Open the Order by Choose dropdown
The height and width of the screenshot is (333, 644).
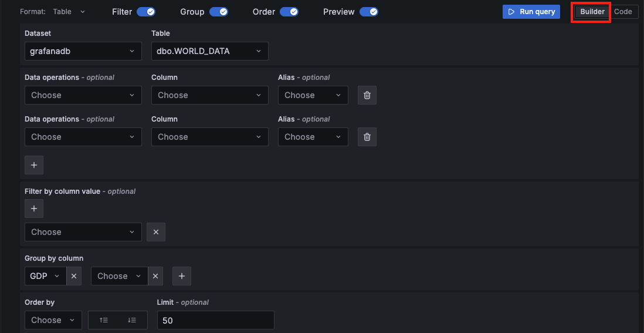[x=53, y=320]
